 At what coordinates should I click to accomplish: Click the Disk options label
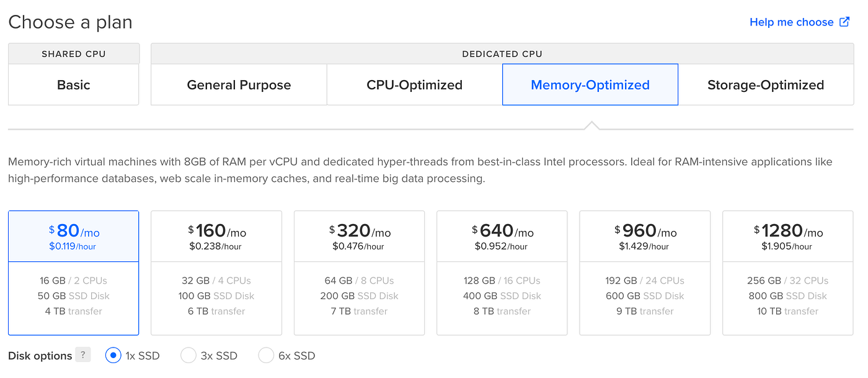tap(40, 356)
